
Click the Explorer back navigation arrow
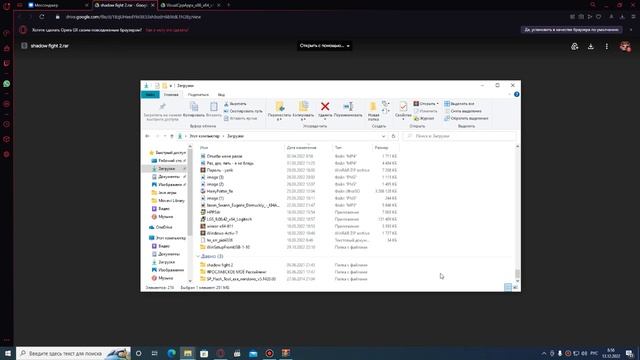click(x=147, y=136)
